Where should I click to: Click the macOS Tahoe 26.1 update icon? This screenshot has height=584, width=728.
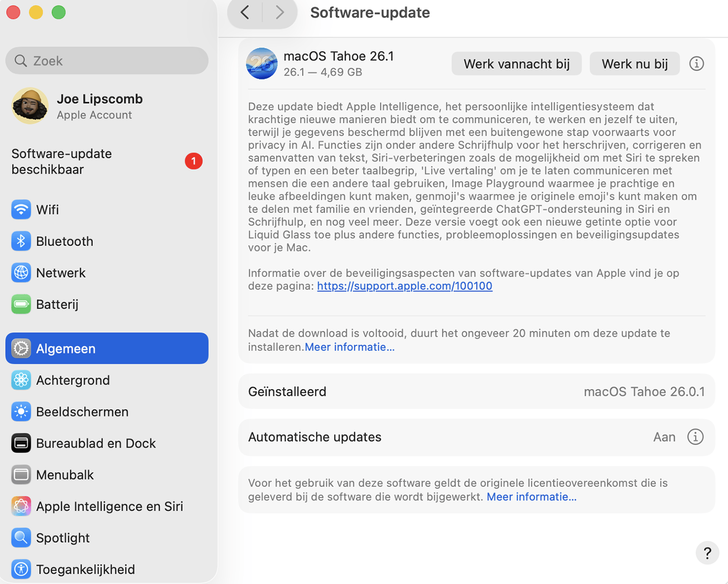(261, 63)
